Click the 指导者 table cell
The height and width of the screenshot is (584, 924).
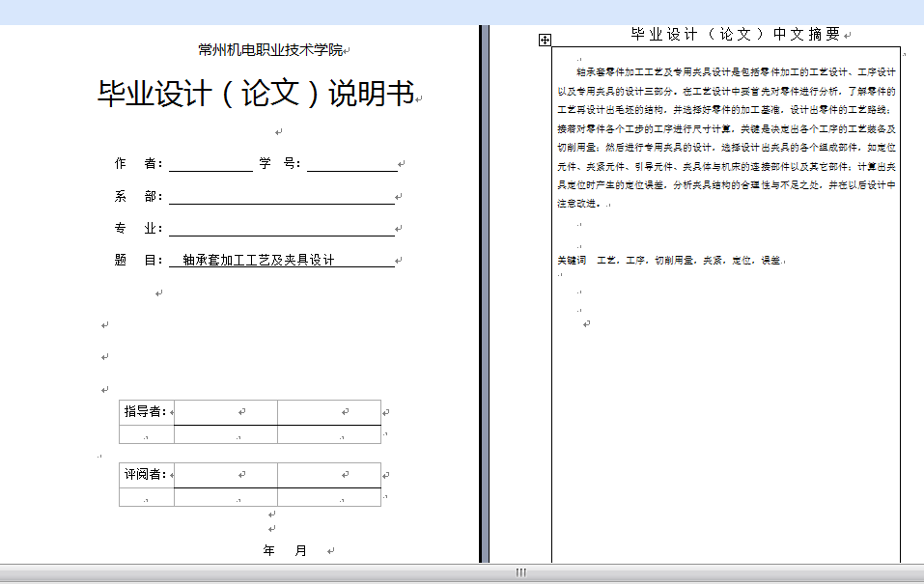147,412
